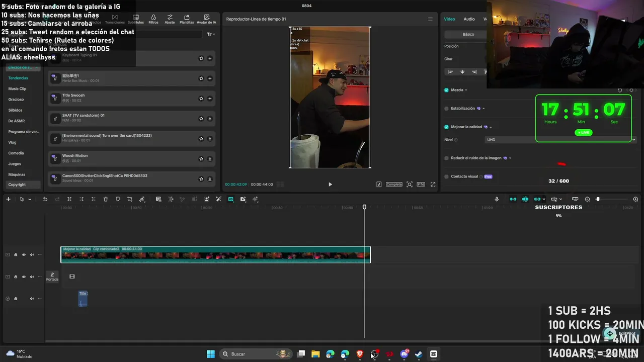This screenshot has height=362, width=644.
Task: Enable the Estabilización checkbox
Action: [x=446, y=108]
